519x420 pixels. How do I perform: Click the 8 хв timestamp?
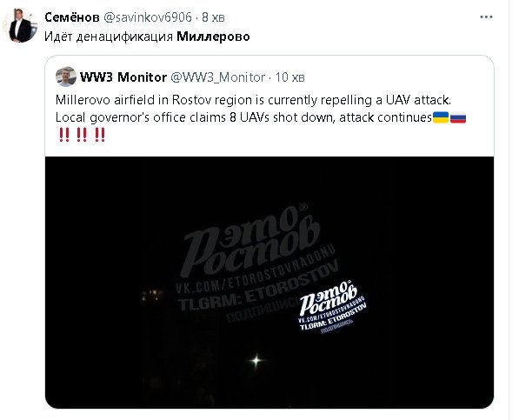point(213,17)
